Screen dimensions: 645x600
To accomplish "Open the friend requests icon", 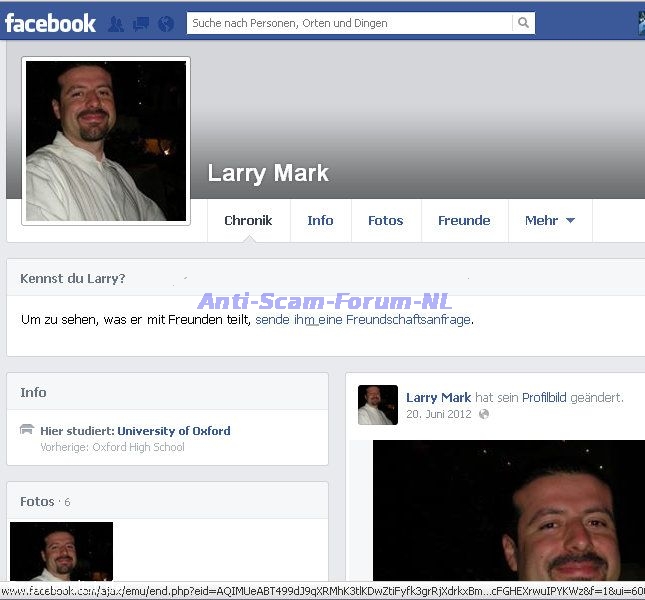I will pos(116,23).
